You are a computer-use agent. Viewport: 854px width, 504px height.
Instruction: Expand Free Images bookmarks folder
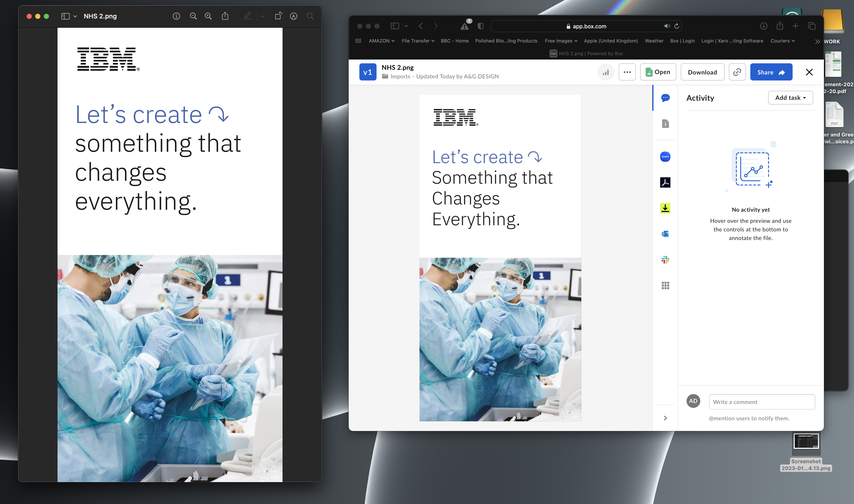[561, 41]
